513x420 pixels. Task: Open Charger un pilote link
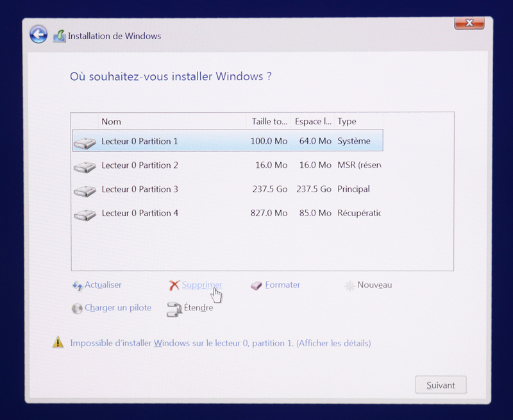click(118, 308)
